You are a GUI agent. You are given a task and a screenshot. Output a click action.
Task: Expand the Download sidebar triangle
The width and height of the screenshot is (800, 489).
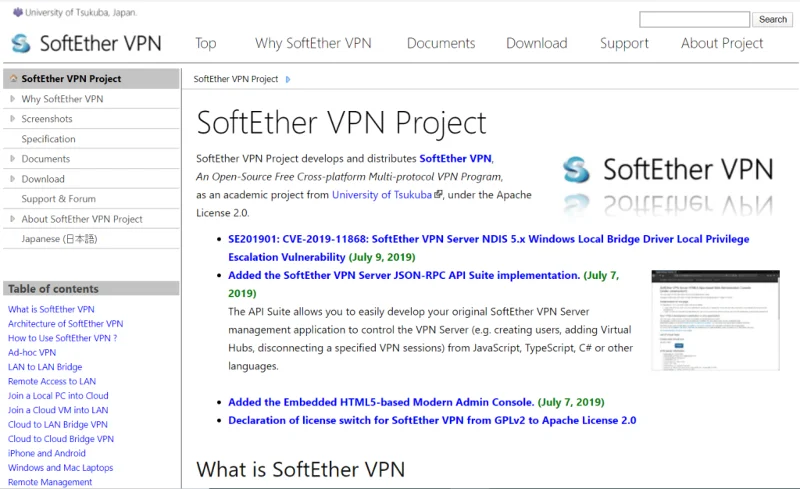(13, 179)
